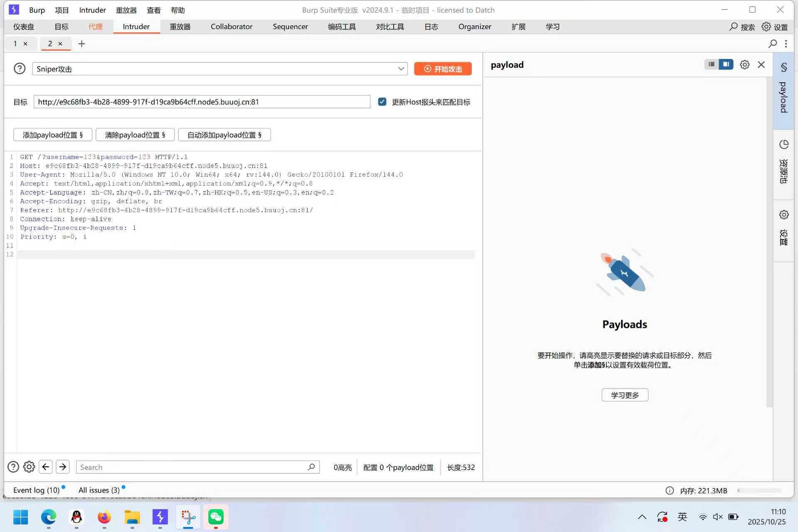Switch to the Collaborator tab

click(231, 27)
